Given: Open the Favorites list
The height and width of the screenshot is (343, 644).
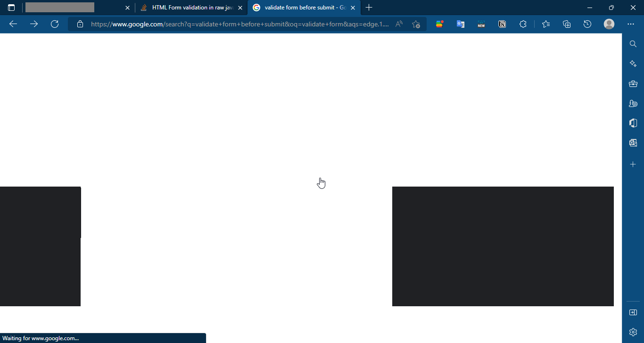Looking at the screenshot, I should [546, 24].
